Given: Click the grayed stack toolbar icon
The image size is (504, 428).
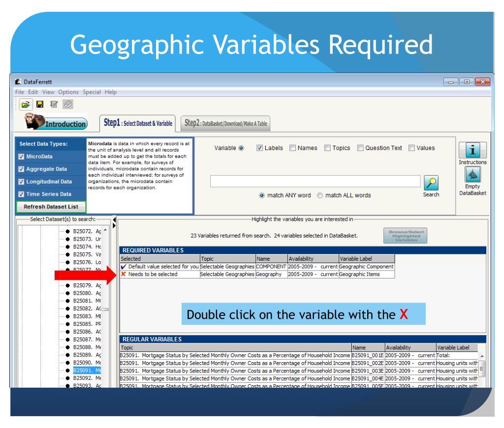Looking at the screenshot, I should [68, 104].
